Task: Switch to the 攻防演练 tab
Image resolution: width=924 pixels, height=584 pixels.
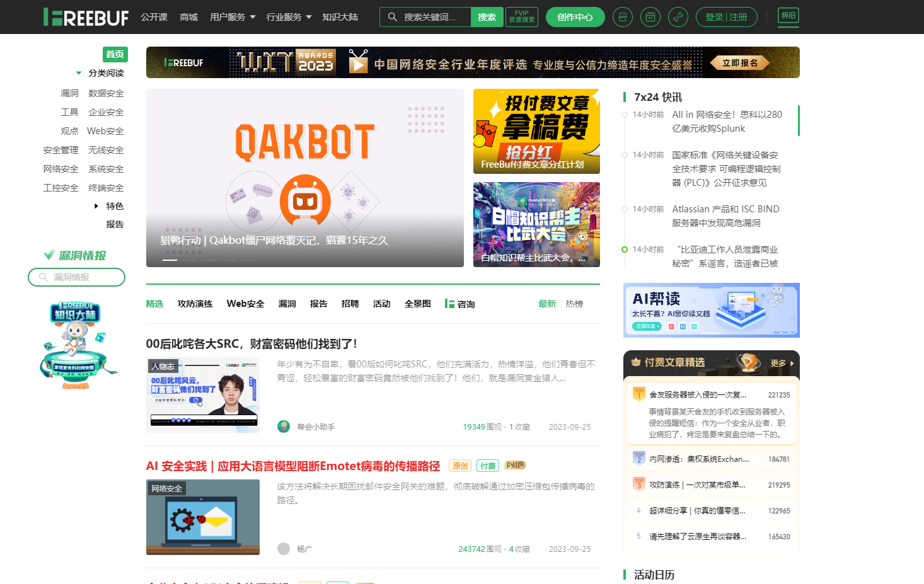Action: pos(195,304)
